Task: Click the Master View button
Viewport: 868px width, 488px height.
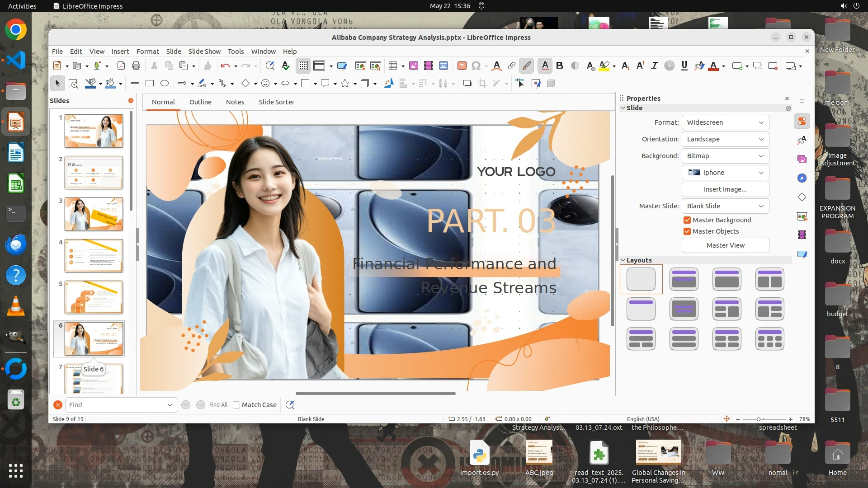Action: (725, 245)
